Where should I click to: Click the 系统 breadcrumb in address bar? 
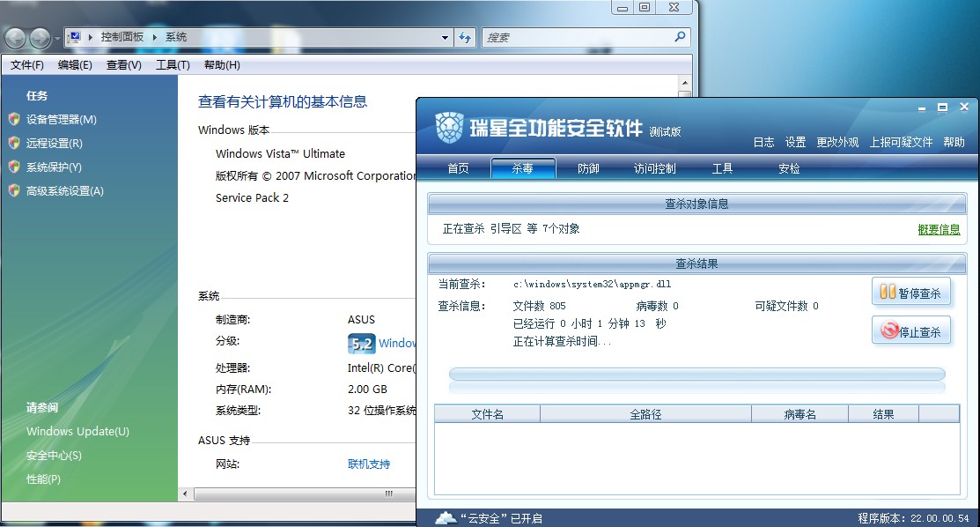(176, 37)
